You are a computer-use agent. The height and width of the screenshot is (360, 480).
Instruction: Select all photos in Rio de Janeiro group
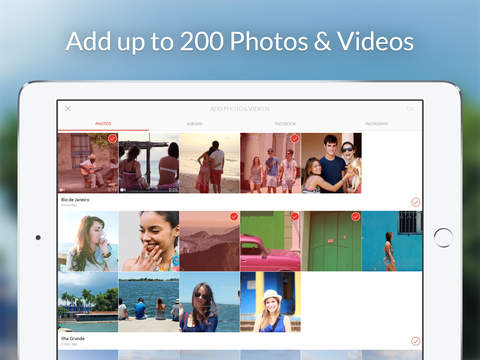[415, 202]
